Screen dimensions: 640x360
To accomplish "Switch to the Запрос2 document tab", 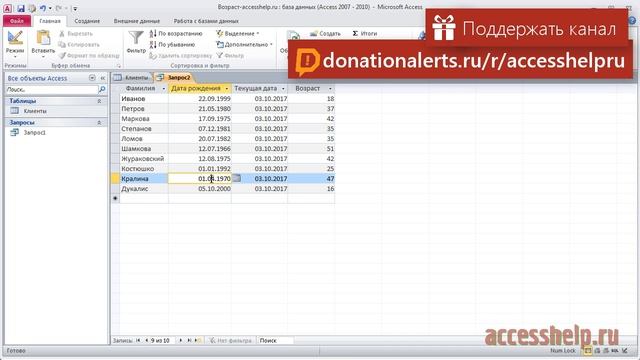I will (x=174, y=78).
